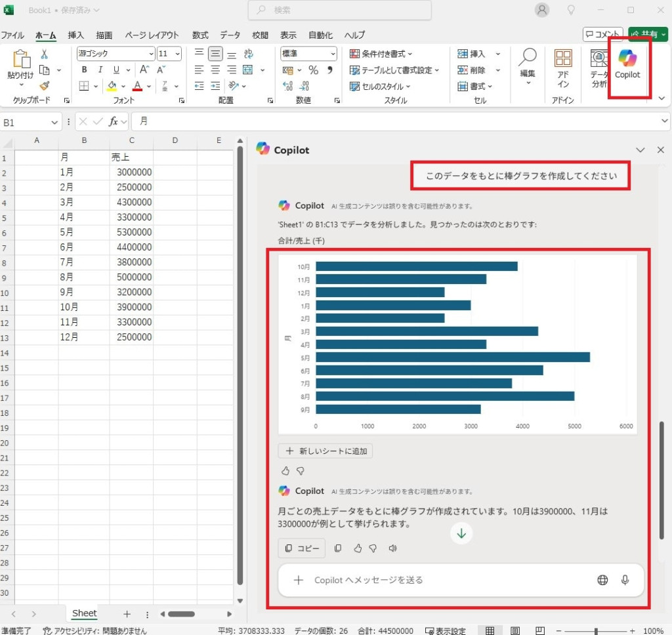Screen dimensions: 672x635
Task: Toggle wrap text in cells
Action: point(248,54)
